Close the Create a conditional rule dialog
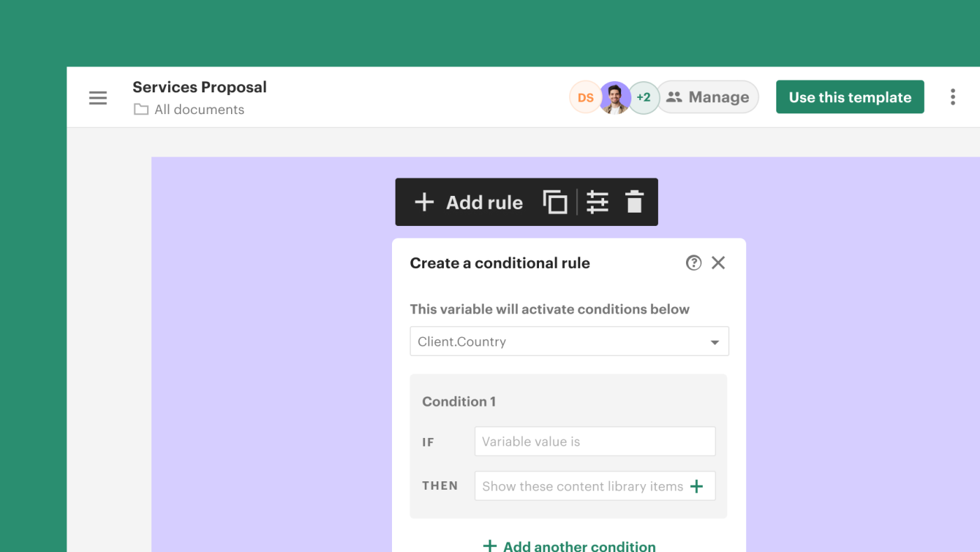 coord(718,262)
